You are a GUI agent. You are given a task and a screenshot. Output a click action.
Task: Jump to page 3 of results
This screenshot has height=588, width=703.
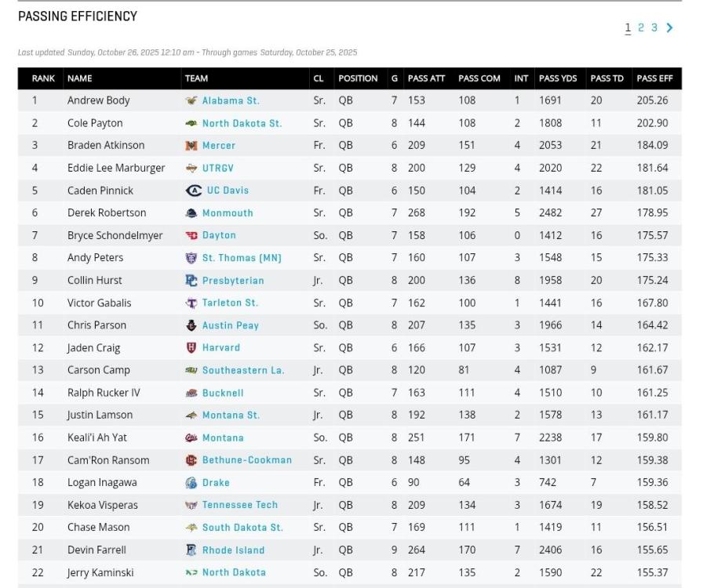pos(654,28)
